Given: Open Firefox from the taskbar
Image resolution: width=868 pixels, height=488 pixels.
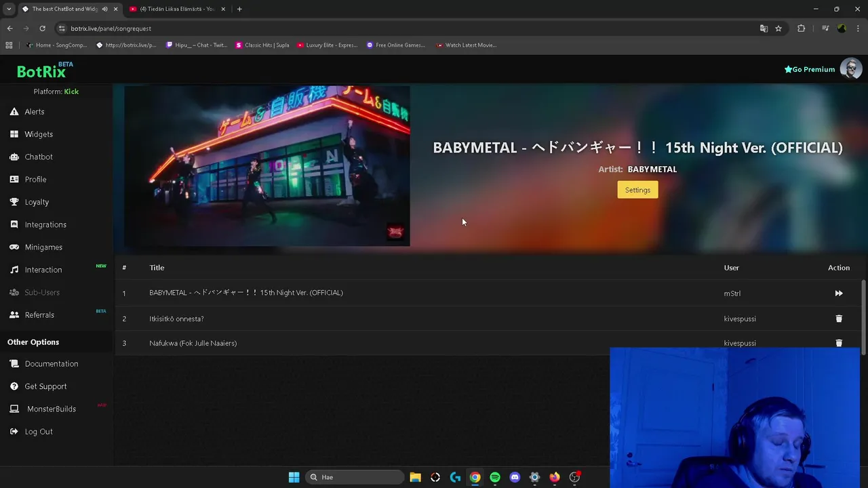Looking at the screenshot, I should 555,477.
